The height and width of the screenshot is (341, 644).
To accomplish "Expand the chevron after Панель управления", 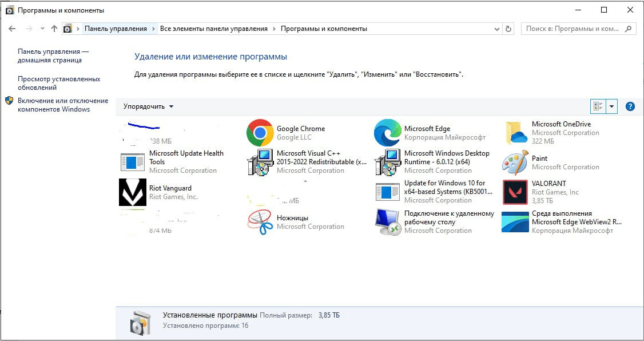I will (154, 29).
